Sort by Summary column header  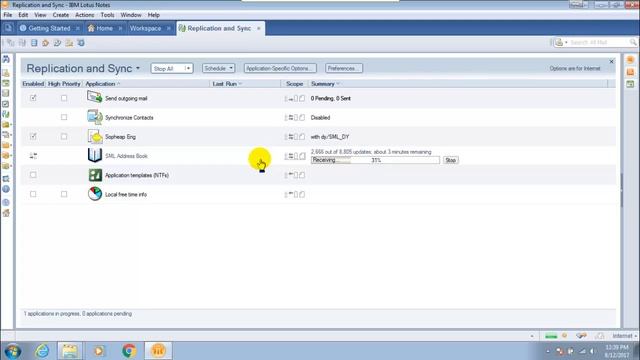[x=325, y=84]
